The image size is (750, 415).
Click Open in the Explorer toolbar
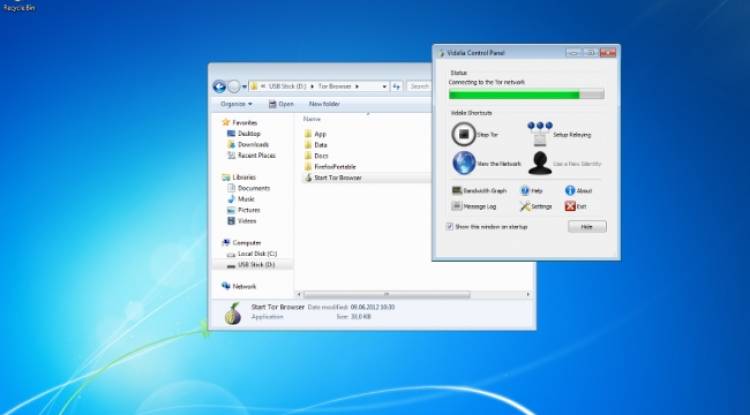tap(281, 104)
